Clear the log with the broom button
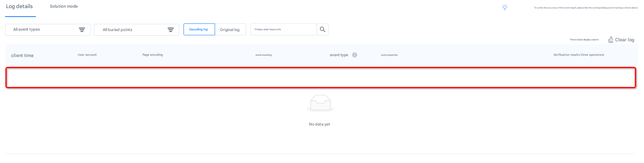Viewport: 644px width, 163px height. pyautogui.click(x=621, y=40)
